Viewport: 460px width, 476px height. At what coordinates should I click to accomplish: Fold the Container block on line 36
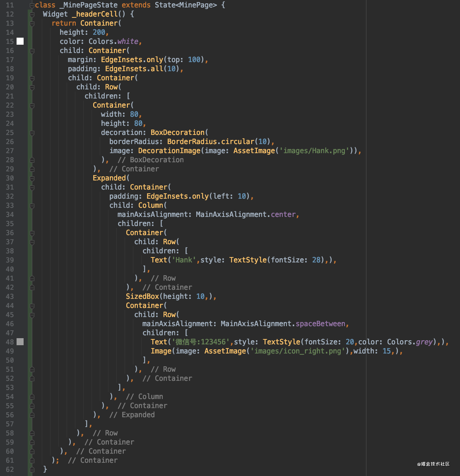(32, 233)
